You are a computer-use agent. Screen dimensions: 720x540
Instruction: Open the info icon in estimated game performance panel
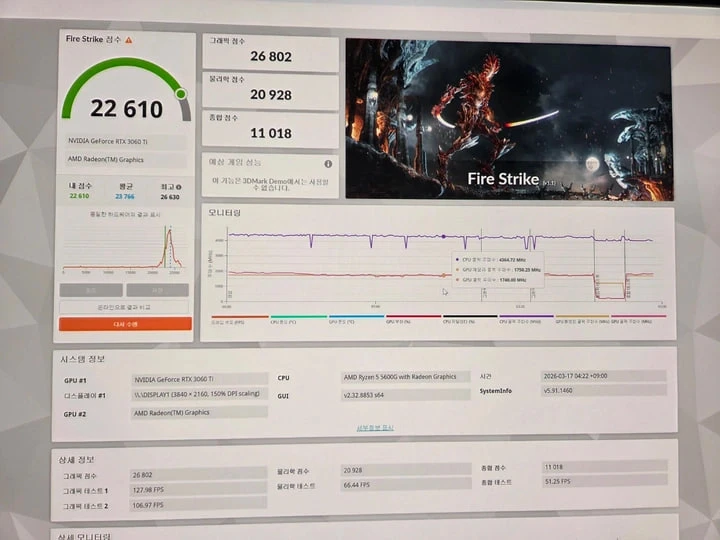click(x=328, y=163)
